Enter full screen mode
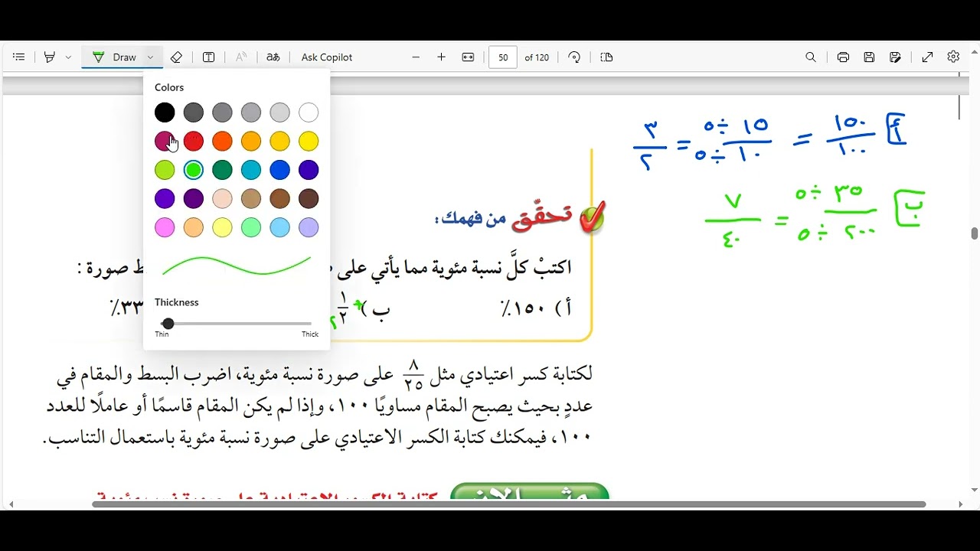Screen dimensions: 980x551 click(x=927, y=57)
